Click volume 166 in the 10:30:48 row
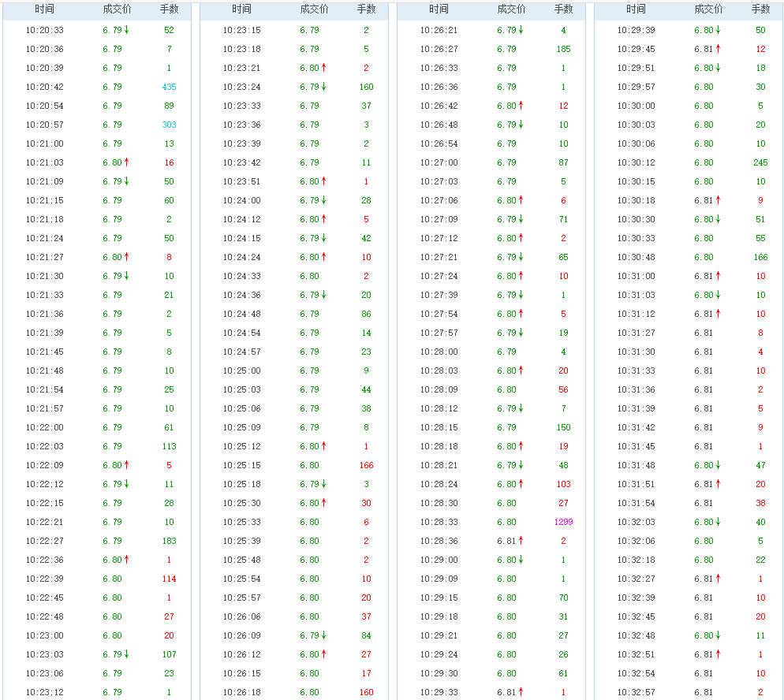Screen dimensions: 784x700 click(x=760, y=257)
